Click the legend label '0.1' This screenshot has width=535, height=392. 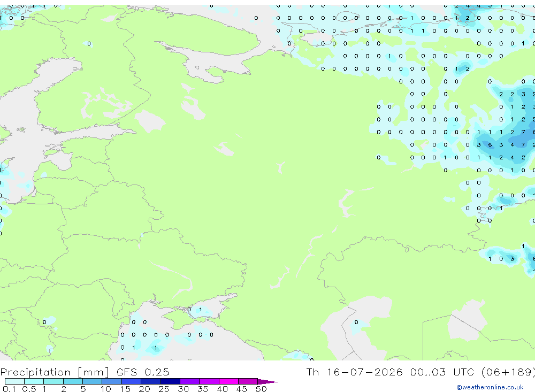9,389
